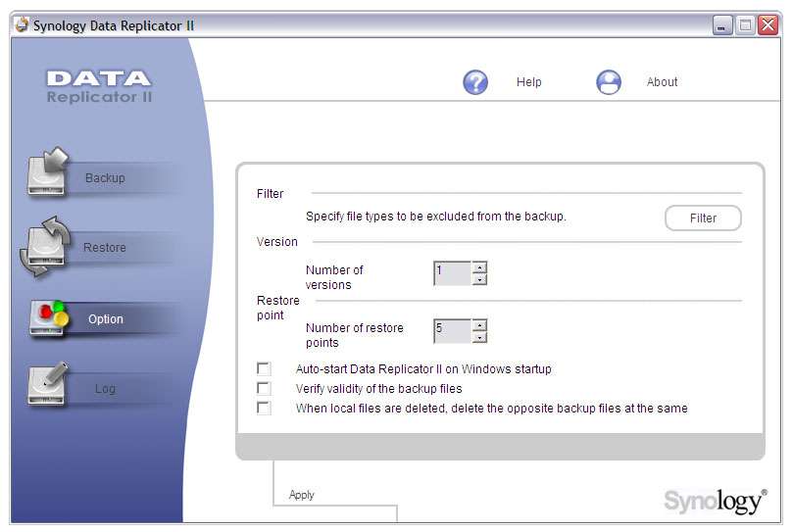Click the Filter button
This screenshot has width=793, height=532.
pyautogui.click(x=703, y=218)
